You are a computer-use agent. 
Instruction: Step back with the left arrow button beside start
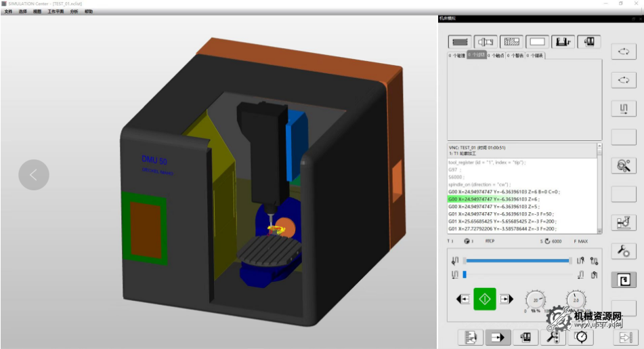pos(464,299)
